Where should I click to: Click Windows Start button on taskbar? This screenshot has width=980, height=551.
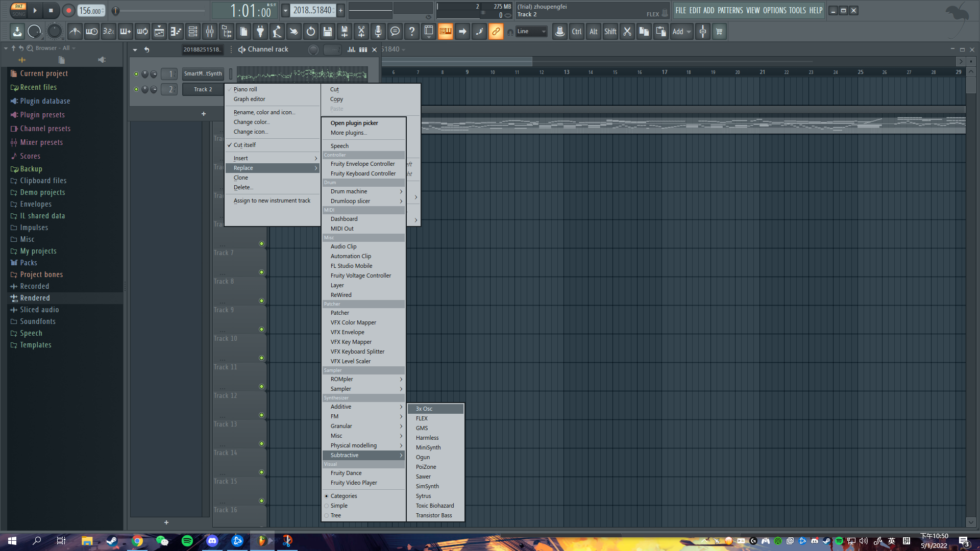coord(12,541)
